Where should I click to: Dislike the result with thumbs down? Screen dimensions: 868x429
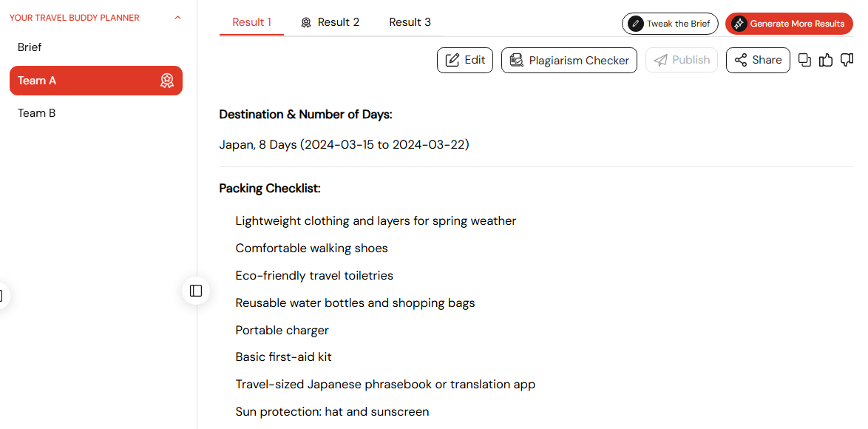847,61
